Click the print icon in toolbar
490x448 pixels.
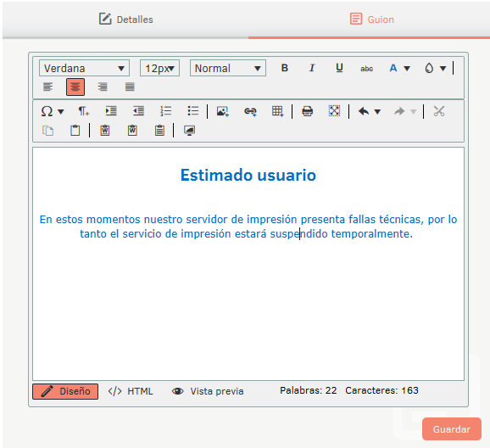[x=307, y=111]
